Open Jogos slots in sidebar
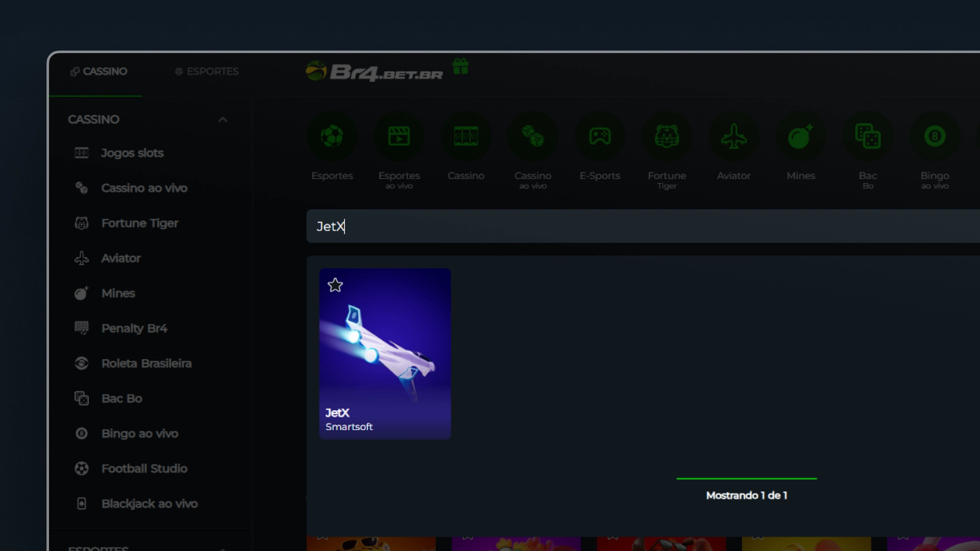The width and height of the screenshot is (980, 551). 132,153
